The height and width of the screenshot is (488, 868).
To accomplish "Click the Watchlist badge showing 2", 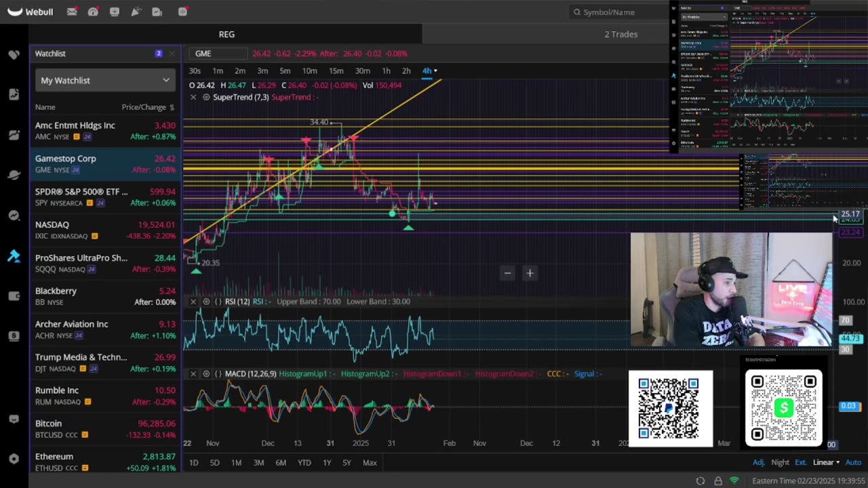I will click(159, 54).
